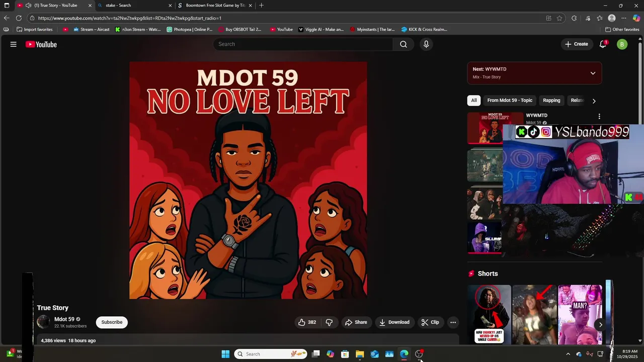Viewport: 644px width, 362px height.
Task: Open File Explorer from taskbar
Action: click(x=360, y=354)
